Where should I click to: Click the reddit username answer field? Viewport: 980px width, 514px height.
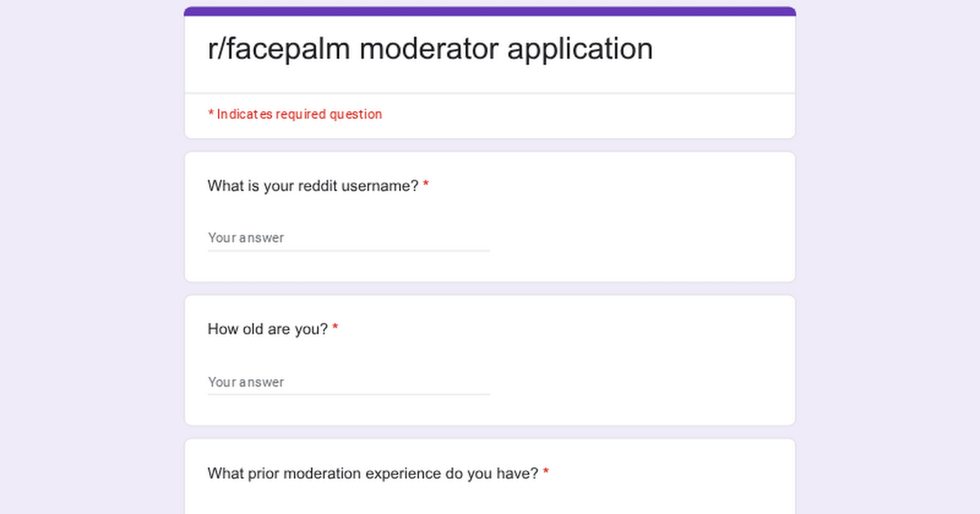(x=348, y=238)
